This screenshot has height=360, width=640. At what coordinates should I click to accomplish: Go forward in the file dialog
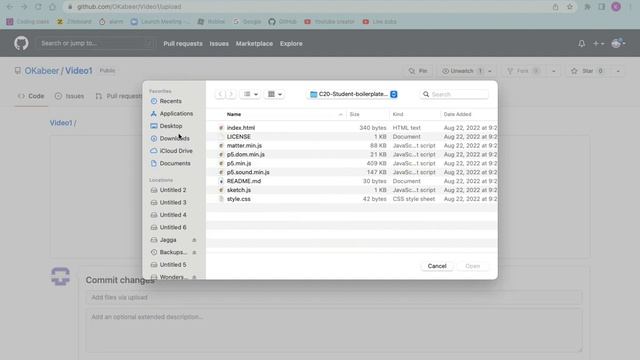tap(231, 94)
